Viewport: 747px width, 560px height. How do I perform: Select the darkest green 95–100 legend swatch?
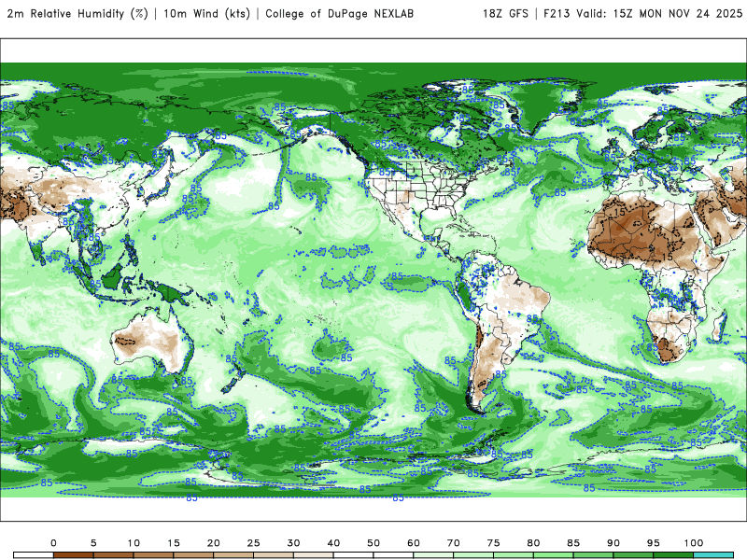(673, 555)
